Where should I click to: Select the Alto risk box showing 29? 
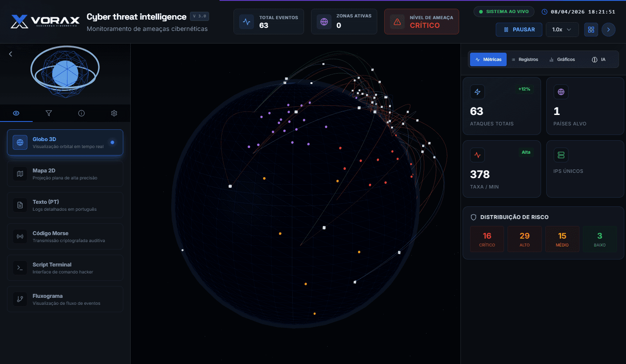pyautogui.click(x=524, y=239)
